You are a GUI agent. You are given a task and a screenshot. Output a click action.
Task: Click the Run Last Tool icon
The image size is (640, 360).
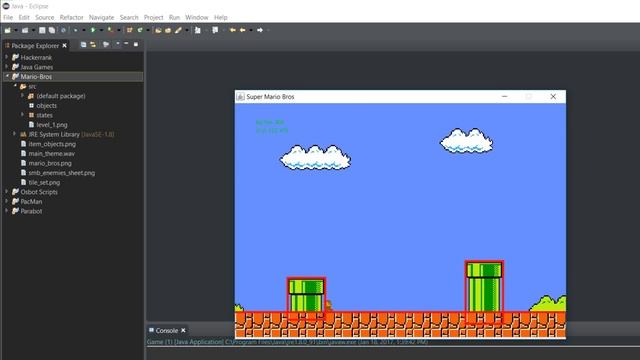[x=111, y=30]
